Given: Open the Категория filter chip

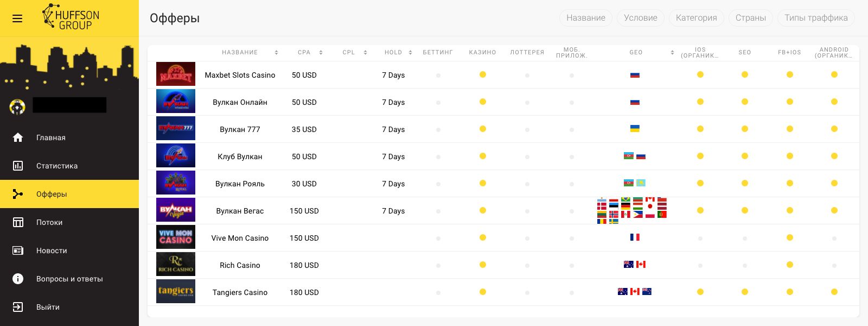Looking at the screenshot, I should [696, 18].
